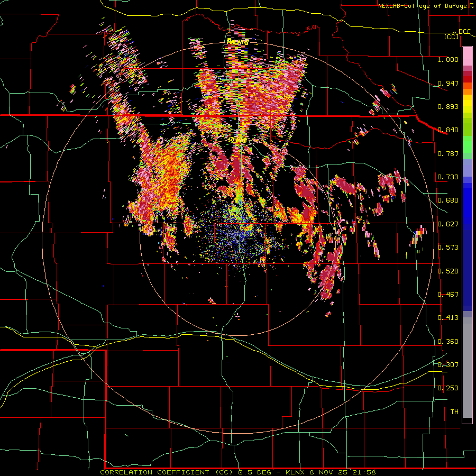Screen dimensions: 476x476
Task: Click the DCC label above the legend
Action: (465, 32)
